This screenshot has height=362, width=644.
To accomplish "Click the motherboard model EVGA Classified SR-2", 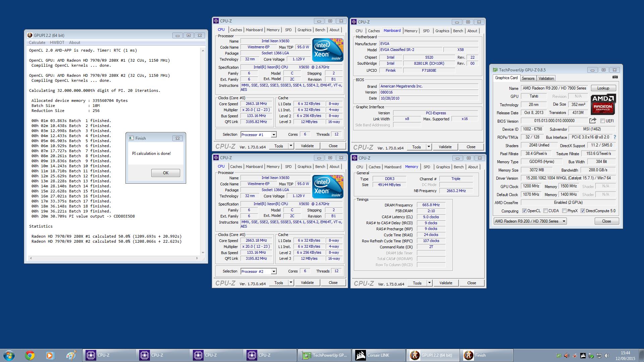I will [411, 50].
